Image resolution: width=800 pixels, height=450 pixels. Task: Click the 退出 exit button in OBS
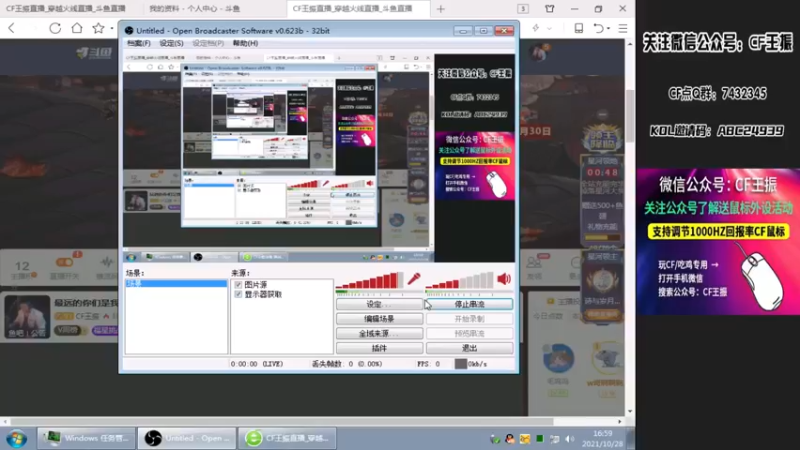469,348
